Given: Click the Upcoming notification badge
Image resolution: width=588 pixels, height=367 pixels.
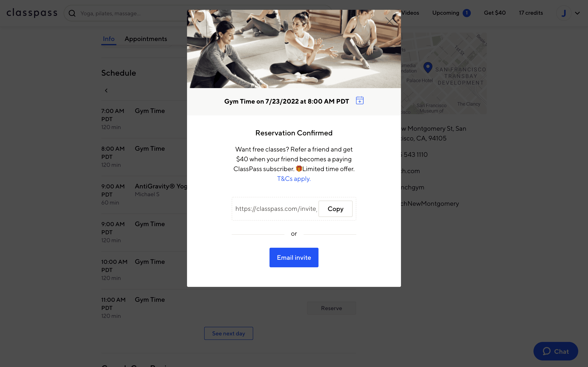Looking at the screenshot, I should 467,13.
